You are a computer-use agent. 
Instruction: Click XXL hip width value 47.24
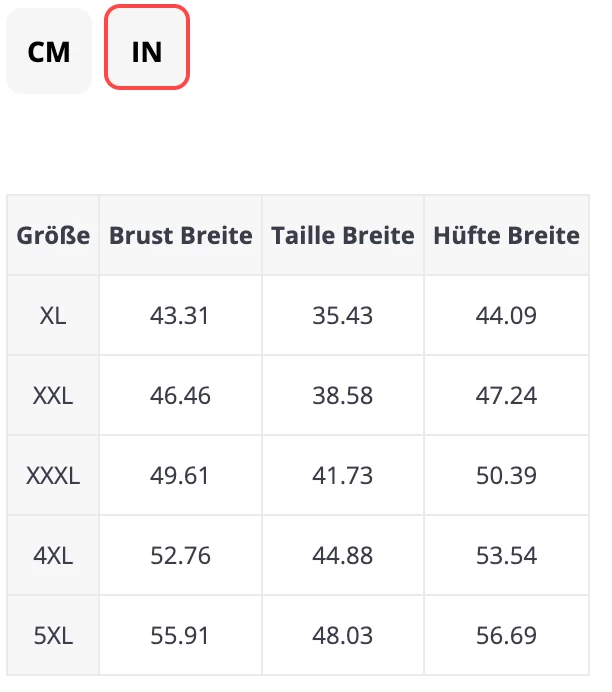pyautogui.click(x=507, y=396)
